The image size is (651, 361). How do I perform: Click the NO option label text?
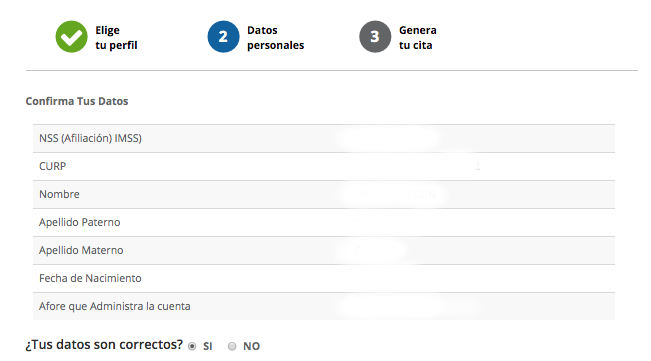tap(252, 346)
